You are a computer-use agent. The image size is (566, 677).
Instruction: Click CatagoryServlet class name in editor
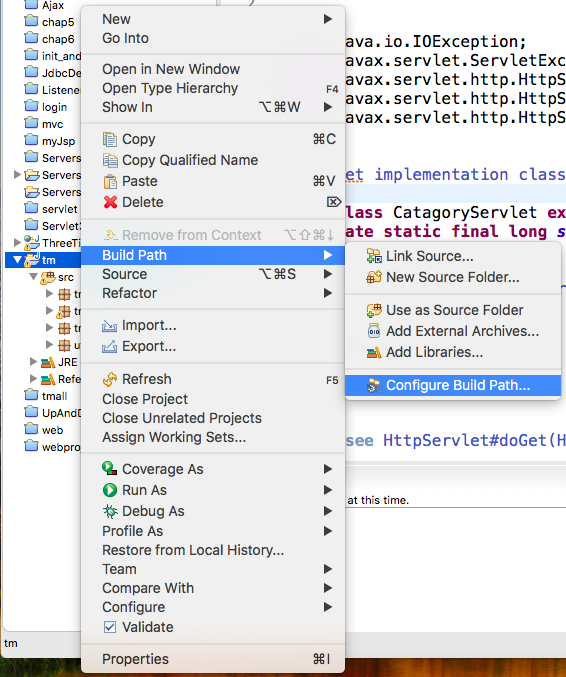pos(465,212)
